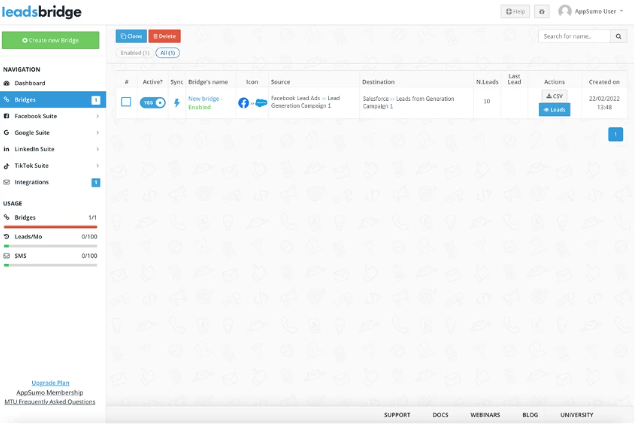Click the Facebook source icon in bridge row
Screen dimensions: 636x425
tap(243, 103)
